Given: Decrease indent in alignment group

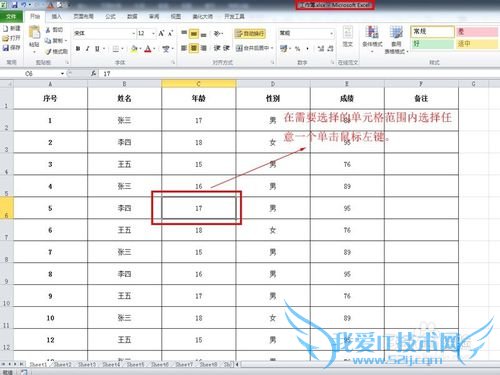Looking at the screenshot, I should coord(217,48).
